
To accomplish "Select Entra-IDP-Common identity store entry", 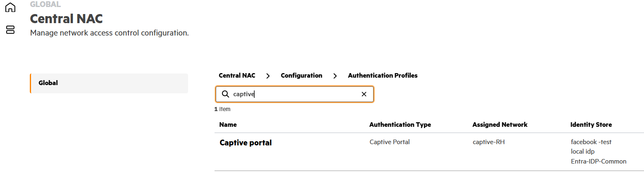I will 598,161.
